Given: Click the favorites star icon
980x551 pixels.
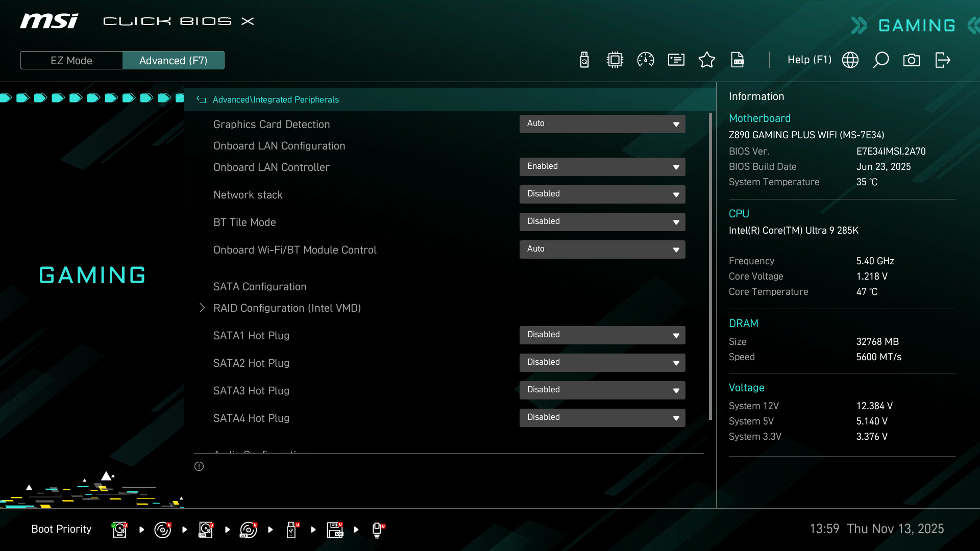Looking at the screenshot, I should [707, 60].
